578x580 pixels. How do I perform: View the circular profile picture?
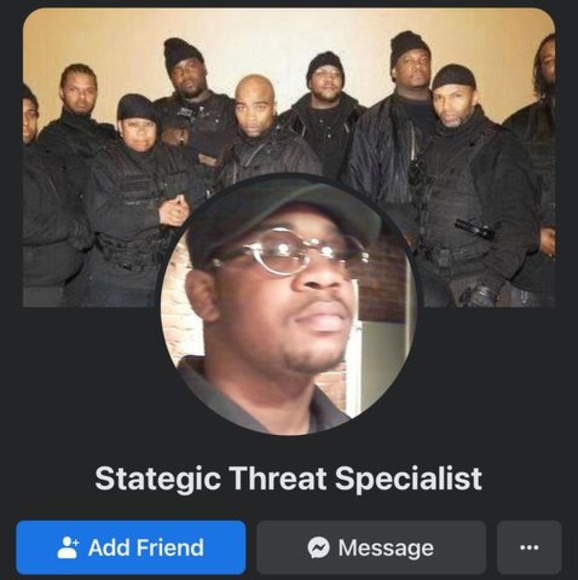point(289,306)
